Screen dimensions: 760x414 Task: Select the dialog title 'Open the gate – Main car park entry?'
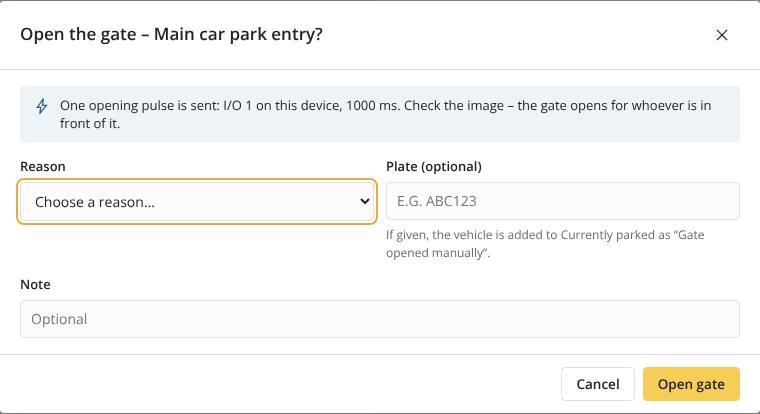coord(171,34)
